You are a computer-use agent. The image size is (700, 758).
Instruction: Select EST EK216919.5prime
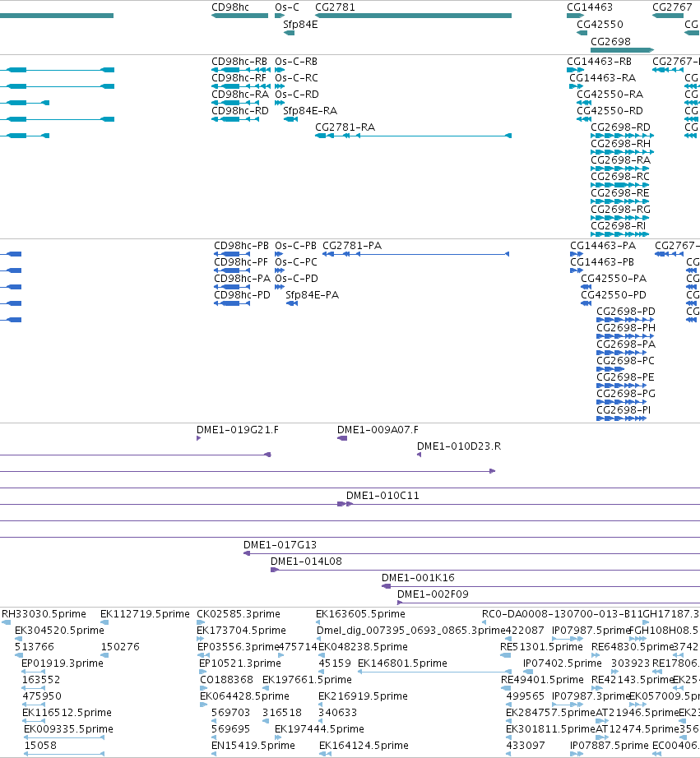pos(363,696)
